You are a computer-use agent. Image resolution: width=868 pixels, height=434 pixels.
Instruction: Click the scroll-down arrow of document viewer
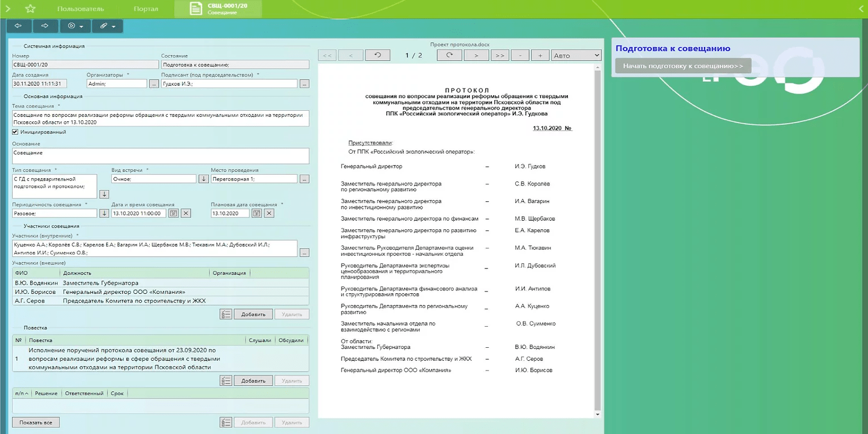(x=596, y=414)
